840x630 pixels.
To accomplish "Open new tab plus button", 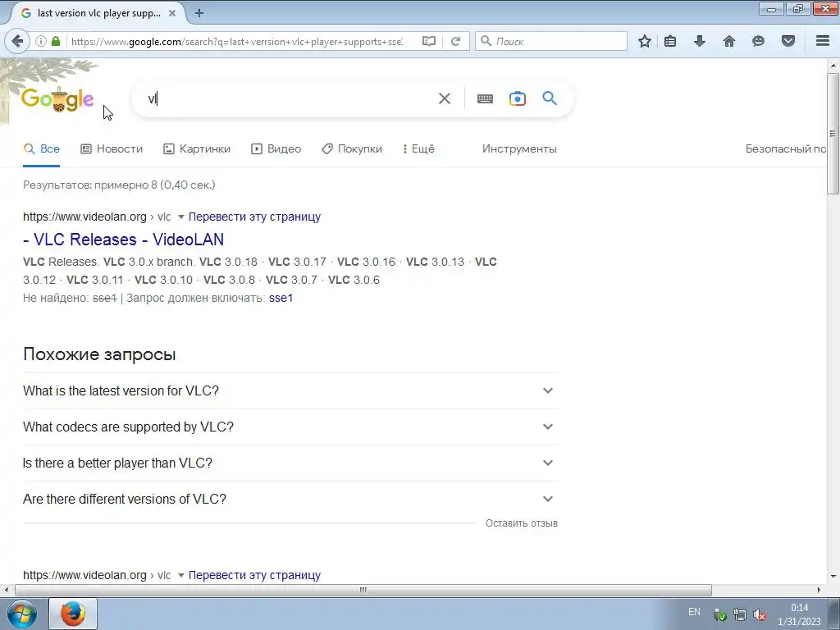I will tap(199, 13).
